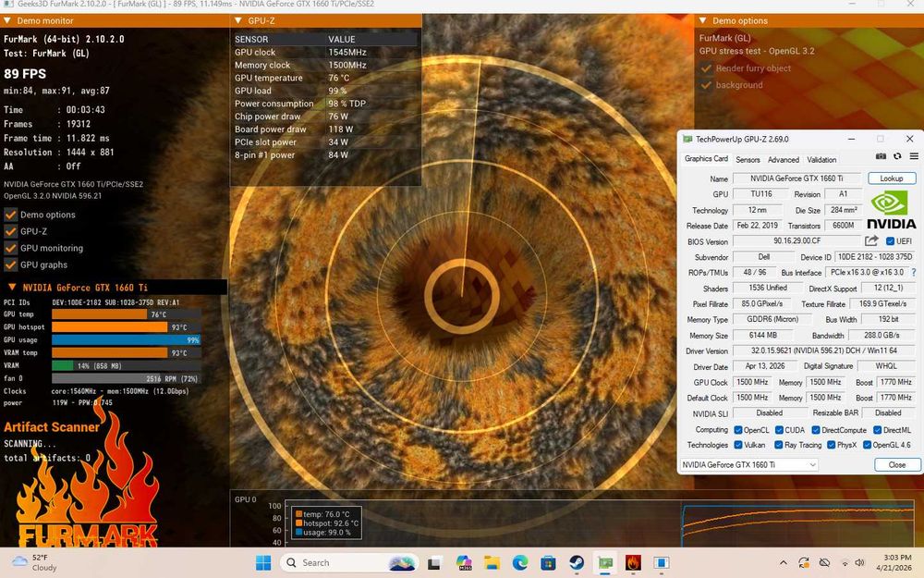The width and height of the screenshot is (924, 578).
Task: Click the NVIDIA logo in GPU-Z
Action: [x=891, y=211]
